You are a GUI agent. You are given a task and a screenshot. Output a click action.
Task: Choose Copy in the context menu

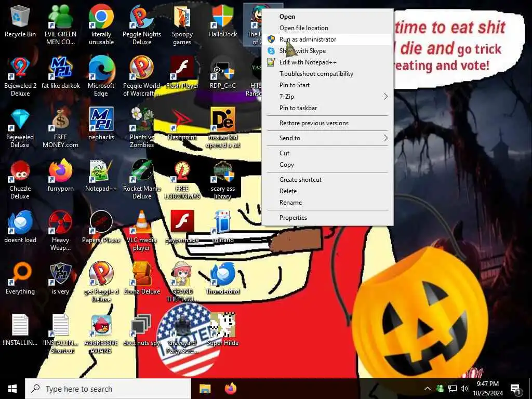327,165
